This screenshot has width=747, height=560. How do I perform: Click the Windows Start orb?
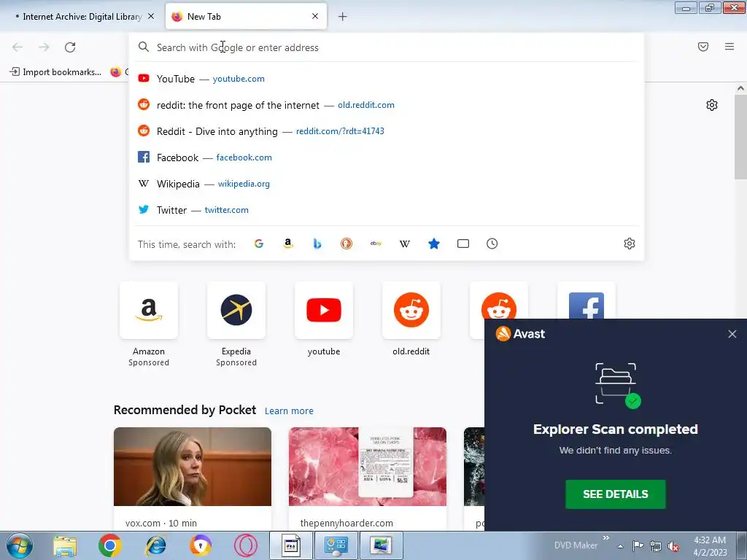pos(20,545)
